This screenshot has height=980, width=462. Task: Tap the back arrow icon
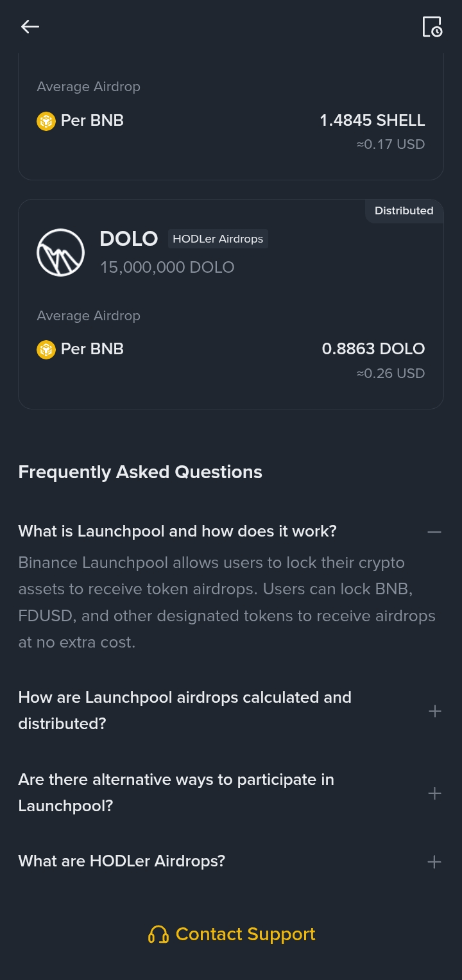30,26
